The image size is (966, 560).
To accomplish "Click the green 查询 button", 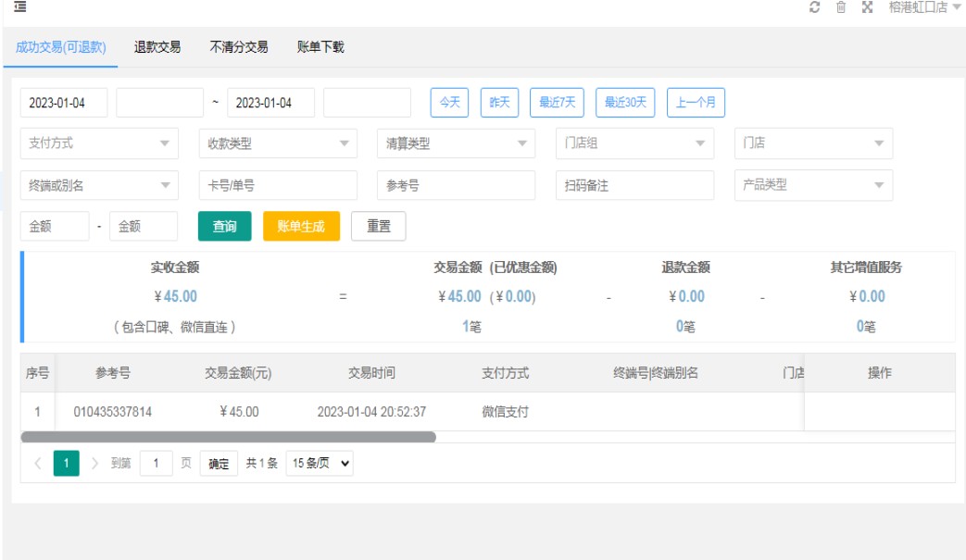I will point(224,227).
